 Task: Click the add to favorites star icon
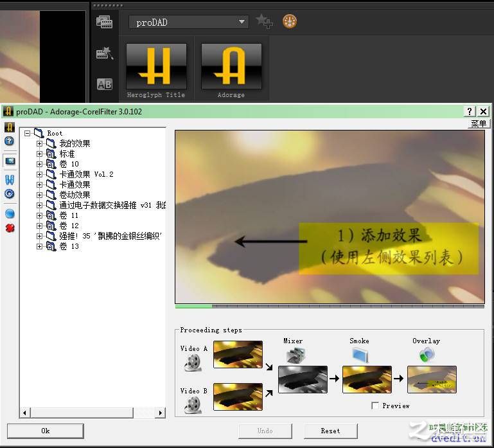[x=264, y=21]
